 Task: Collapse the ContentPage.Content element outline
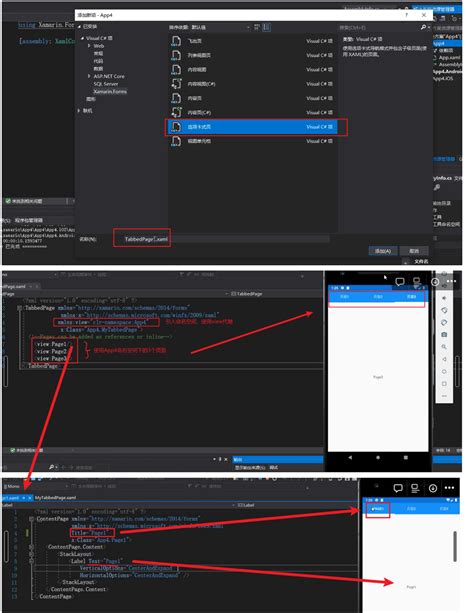click(x=31, y=547)
